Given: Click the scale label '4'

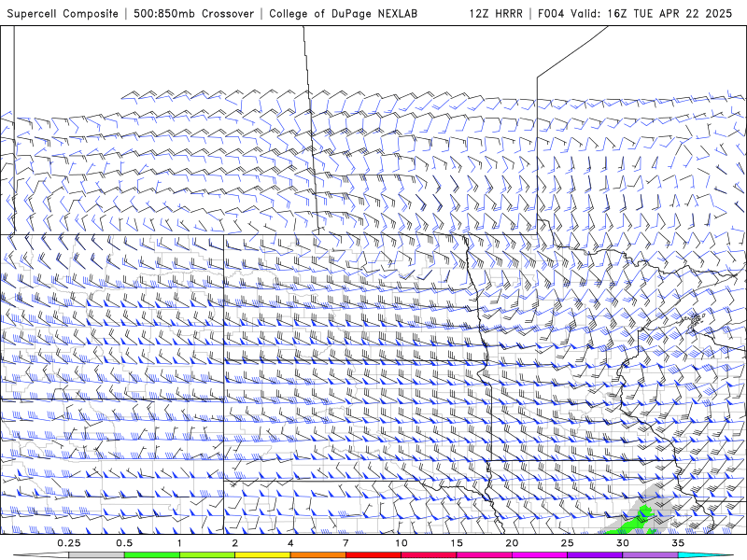Looking at the screenshot, I should 290,543.
